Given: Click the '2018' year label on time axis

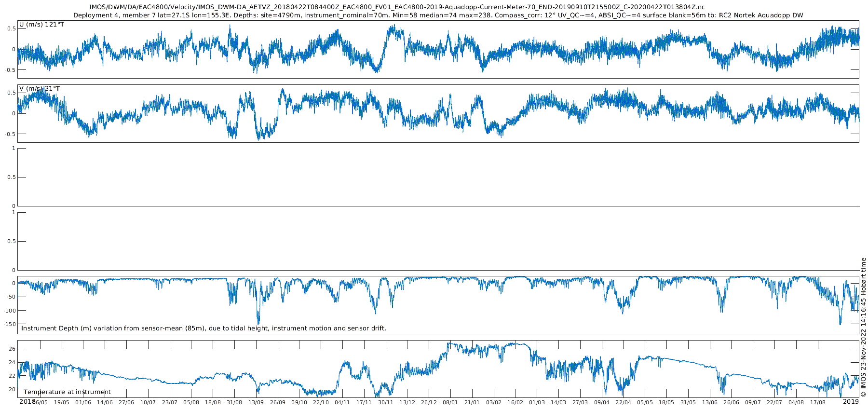Looking at the screenshot, I should tap(27, 401).
